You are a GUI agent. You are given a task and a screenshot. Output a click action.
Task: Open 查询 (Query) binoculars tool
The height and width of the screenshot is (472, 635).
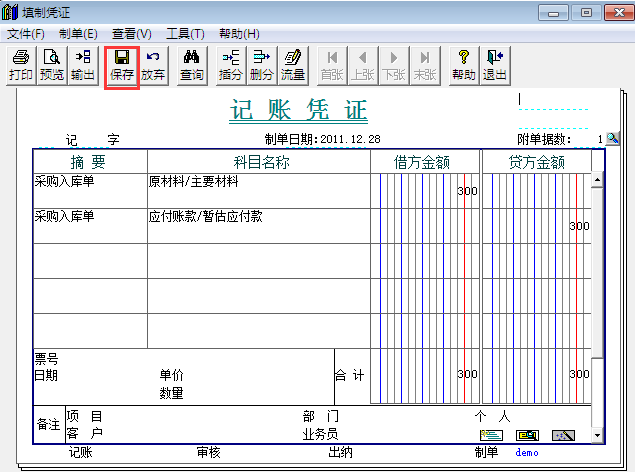click(192, 65)
